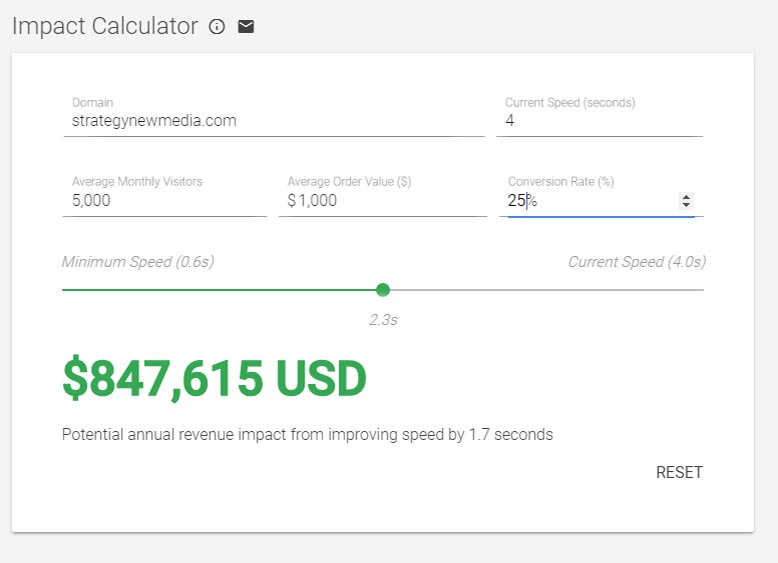Click the Current Speed (4.0s) slider label

[636, 262]
